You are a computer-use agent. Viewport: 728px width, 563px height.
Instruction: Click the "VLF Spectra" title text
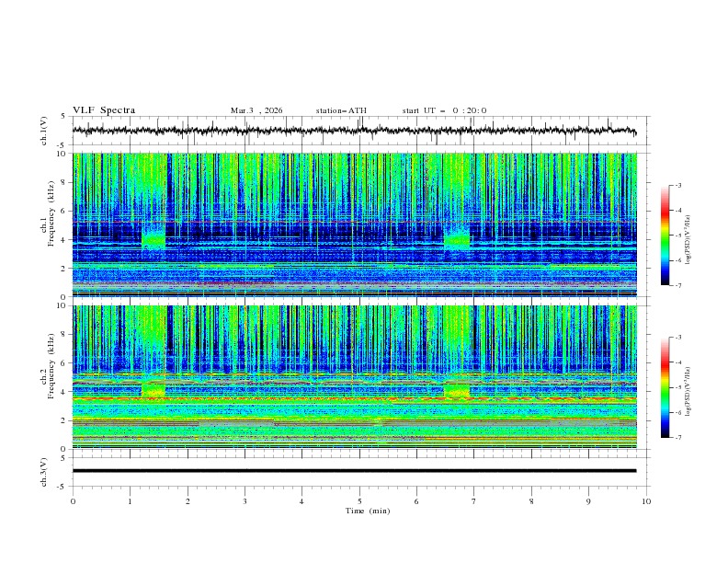[x=104, y=110]
